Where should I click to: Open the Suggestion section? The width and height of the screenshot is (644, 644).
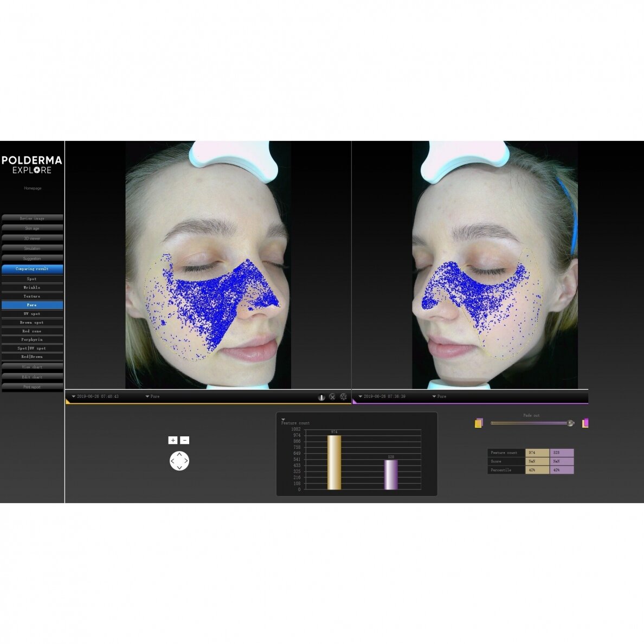[32, 259]
